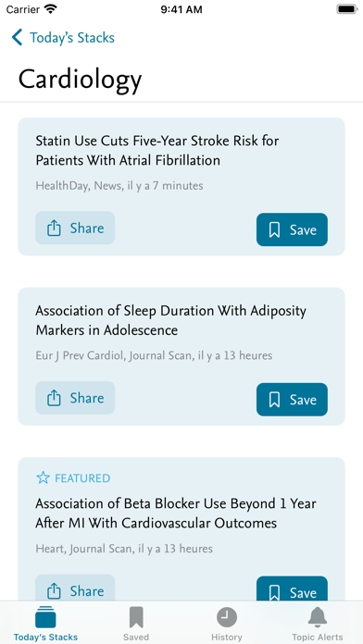Viewport: 363px width, 644px height.
Task: Tap the bookmark icon on Sleep Duration's Save button
Action: coord(274,400)
